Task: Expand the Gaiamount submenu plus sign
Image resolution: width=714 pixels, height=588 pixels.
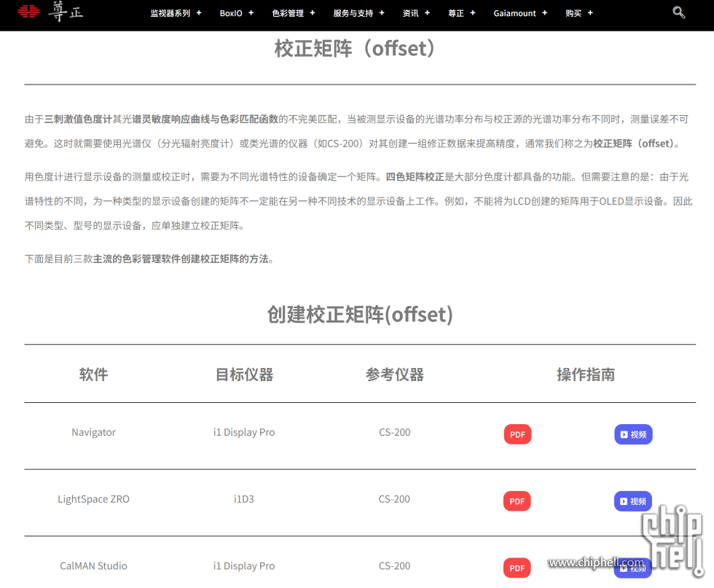Action: click(544, 13)
